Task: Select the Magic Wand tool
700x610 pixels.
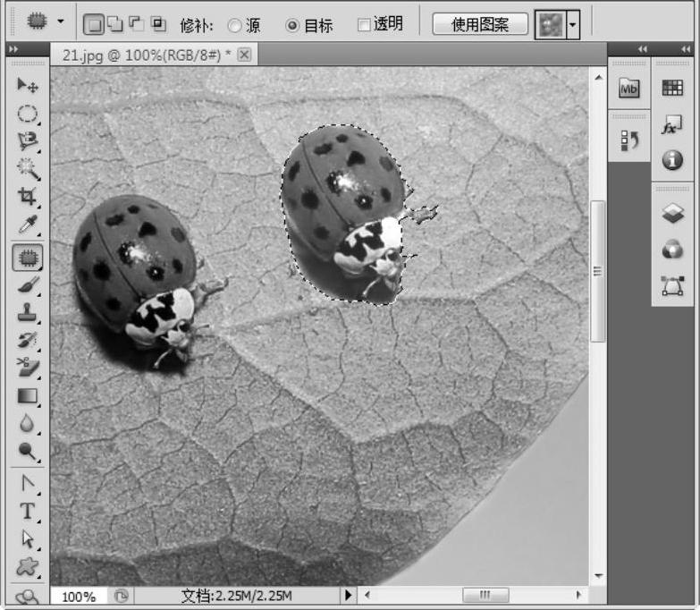Action: pos(28,167)
